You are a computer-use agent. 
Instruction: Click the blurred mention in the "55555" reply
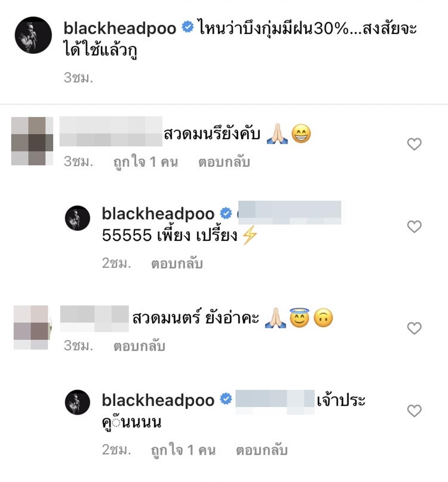tap(289, 213)
